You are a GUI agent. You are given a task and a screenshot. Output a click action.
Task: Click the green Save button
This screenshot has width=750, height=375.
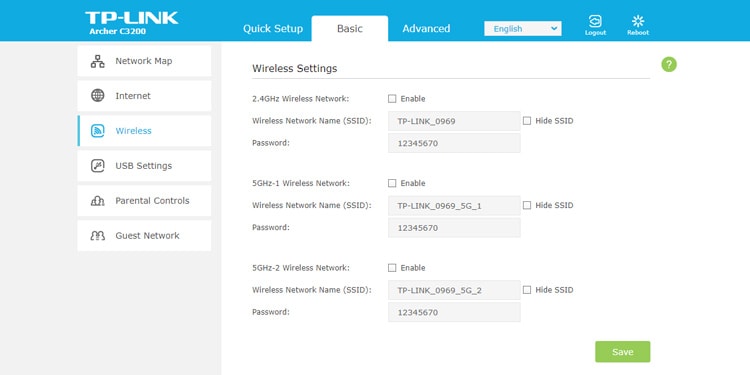(x=622, y=352)
